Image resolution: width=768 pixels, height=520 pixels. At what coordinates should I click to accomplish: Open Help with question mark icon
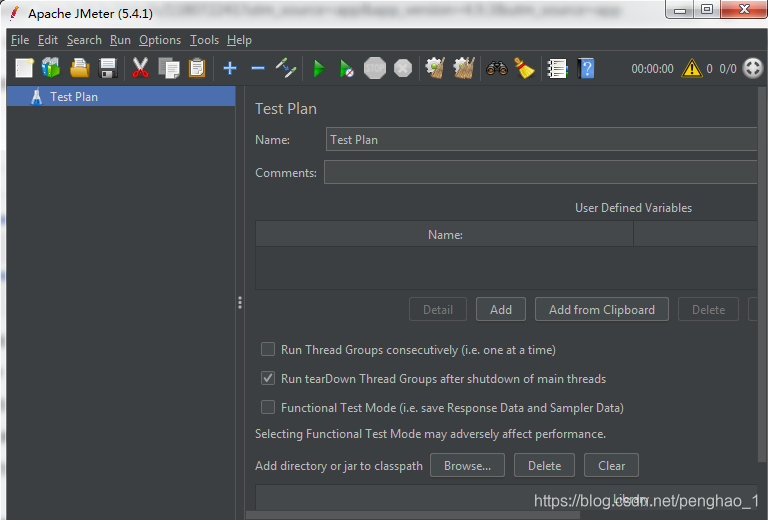586,68
